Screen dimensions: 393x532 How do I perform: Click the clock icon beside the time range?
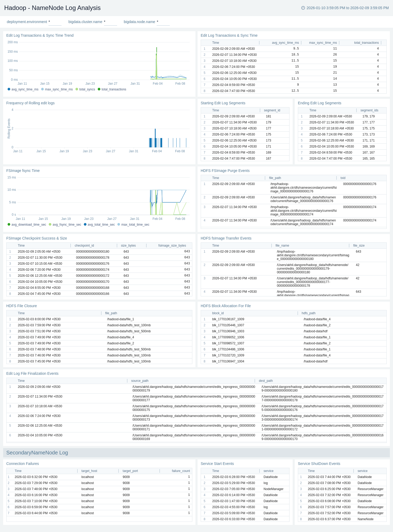pos(303,8)
